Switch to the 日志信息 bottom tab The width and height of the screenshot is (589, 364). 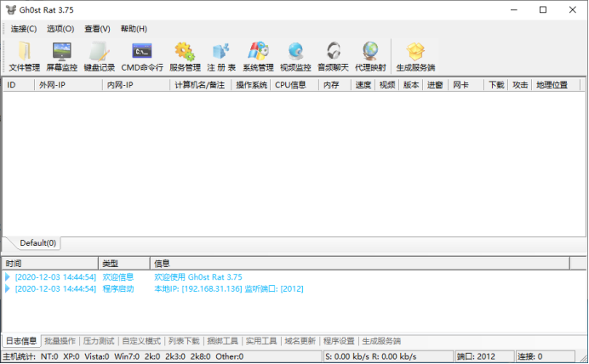pyautogui.click(x=21, y=341)
